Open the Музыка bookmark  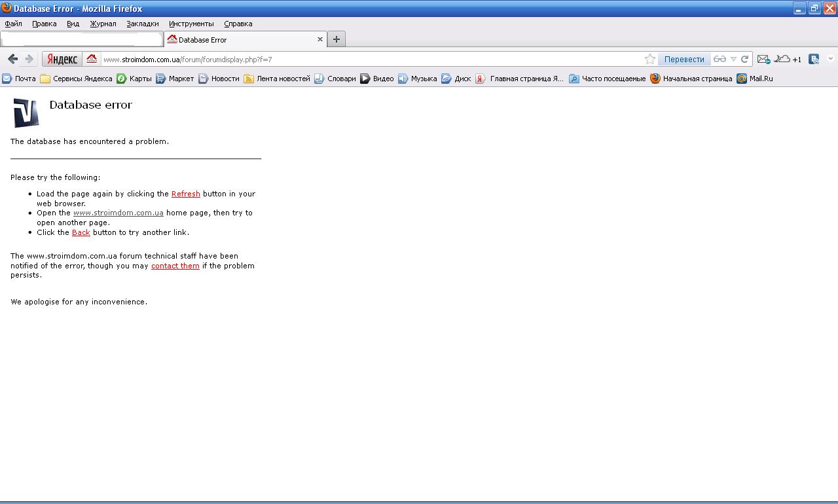418,79
